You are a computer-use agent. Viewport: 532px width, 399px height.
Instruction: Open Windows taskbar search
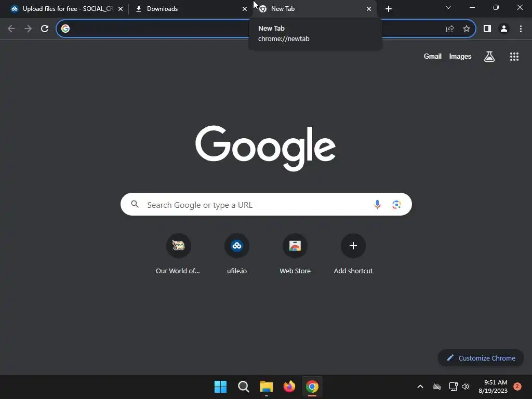click(x=244, y=387)
